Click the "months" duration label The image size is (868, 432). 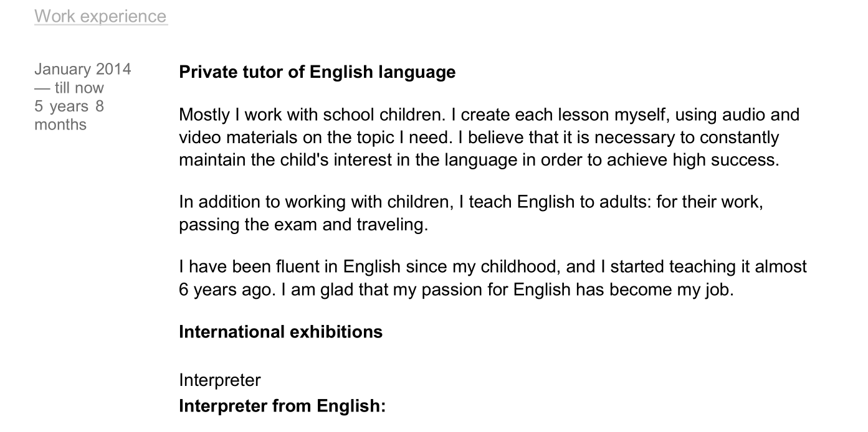[60, 124]
